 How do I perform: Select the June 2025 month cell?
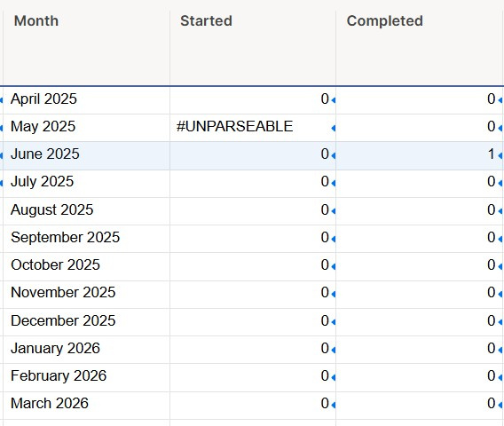coord(86,155)
